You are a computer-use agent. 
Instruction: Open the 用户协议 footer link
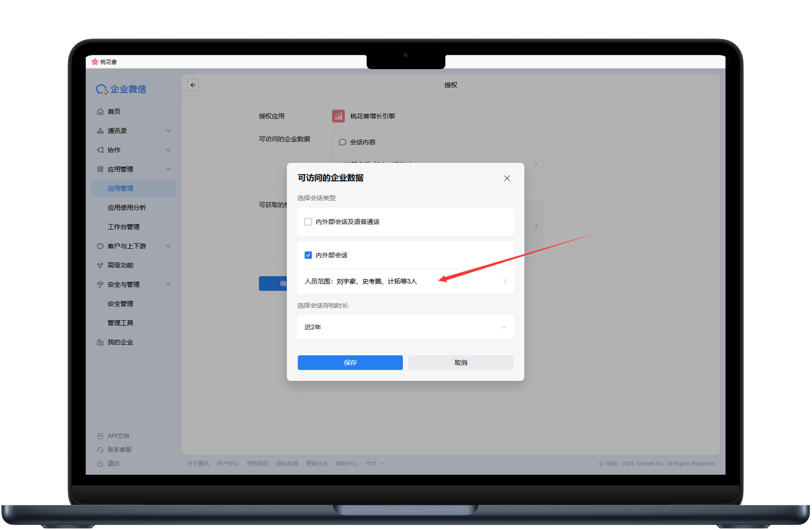(227, 464)
